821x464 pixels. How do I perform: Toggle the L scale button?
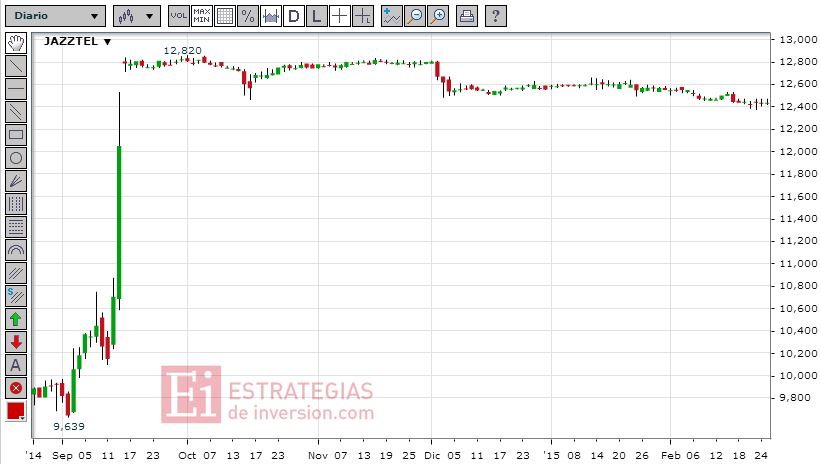pos(317,16)
